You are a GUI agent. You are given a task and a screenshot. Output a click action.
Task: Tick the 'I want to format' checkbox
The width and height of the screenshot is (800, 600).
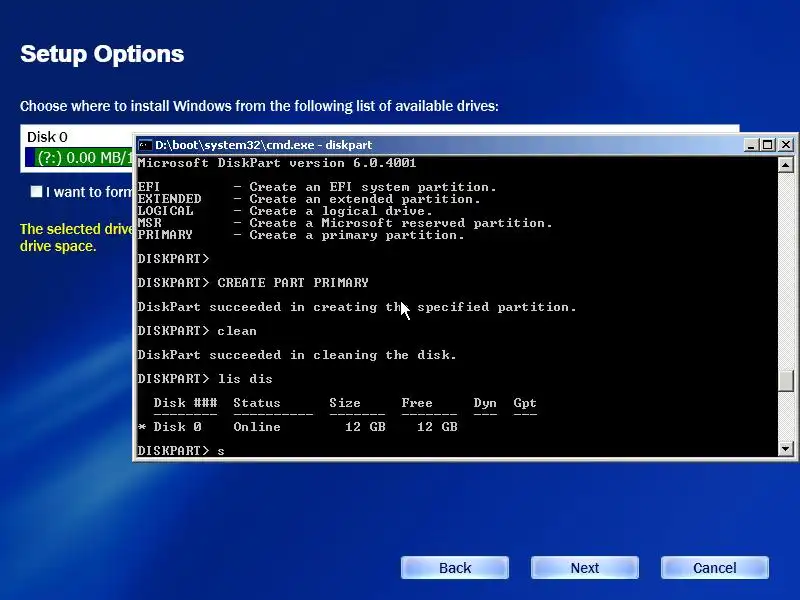(36, 192)
